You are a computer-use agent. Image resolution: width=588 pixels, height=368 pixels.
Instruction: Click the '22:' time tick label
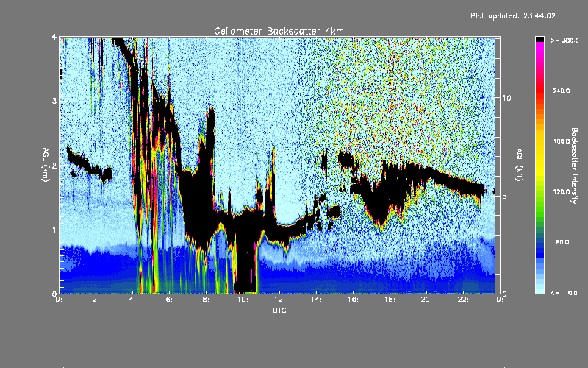pyautogui.click(x=463, y=300)
